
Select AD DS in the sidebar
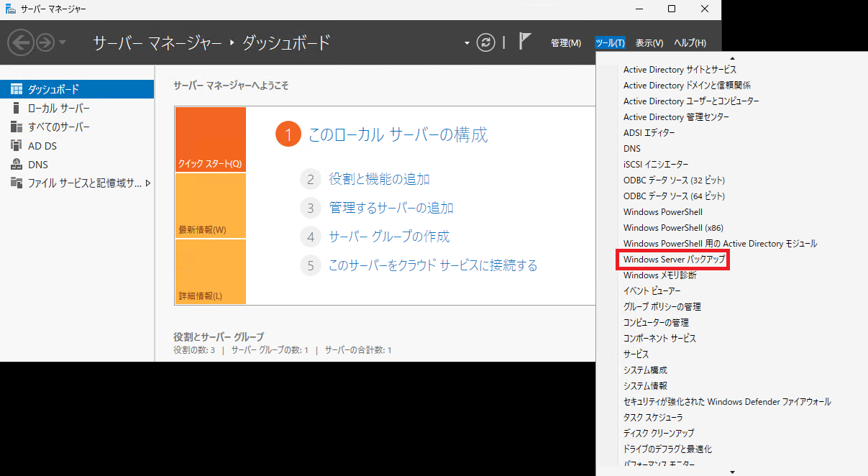click(77, 145)
